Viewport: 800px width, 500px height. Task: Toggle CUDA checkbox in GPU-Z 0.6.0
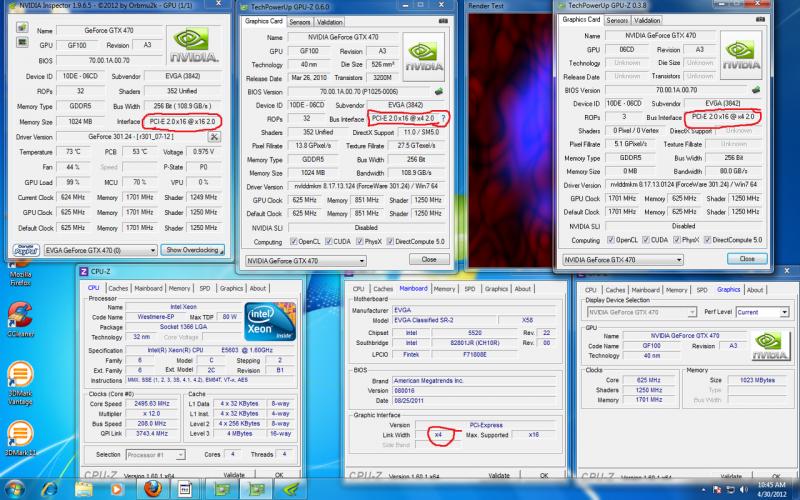[329, 241]
